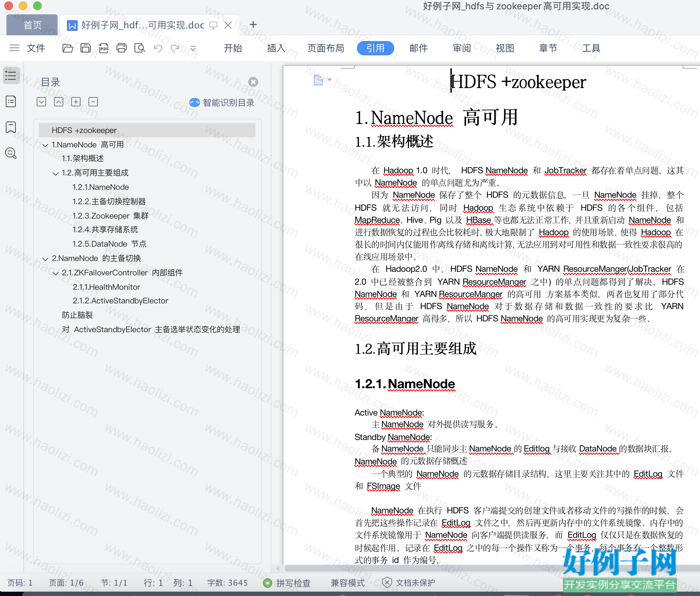Jump to 1.2.4.共享存储系统 entry

(x=105, y=230)
